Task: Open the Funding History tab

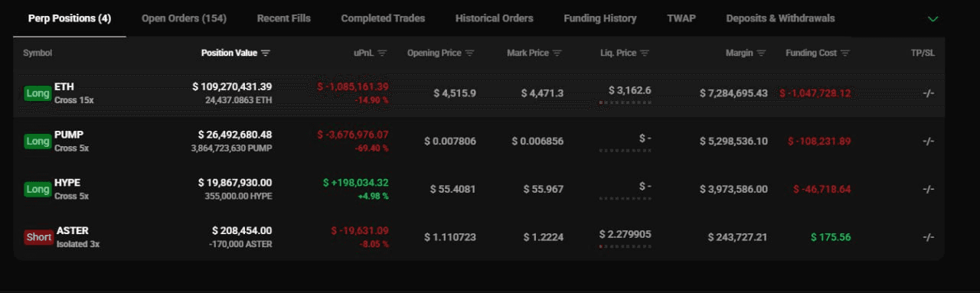Action: 600,18
